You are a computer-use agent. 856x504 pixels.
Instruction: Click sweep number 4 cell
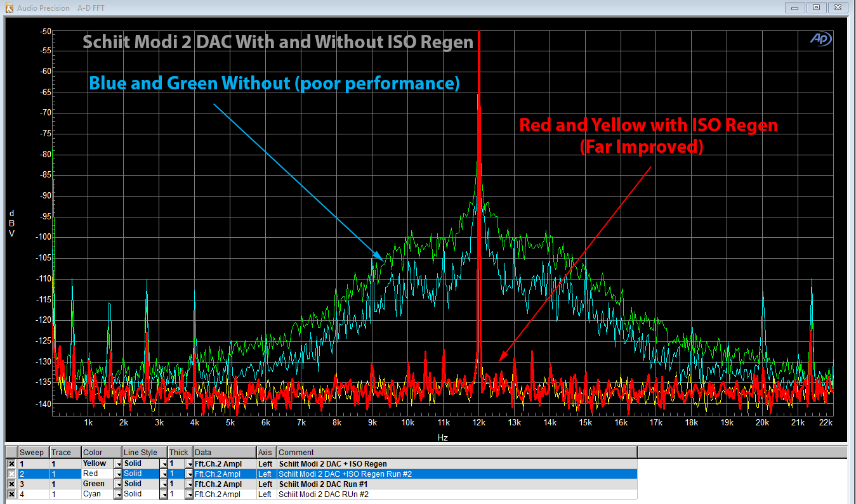pos(34,494)
